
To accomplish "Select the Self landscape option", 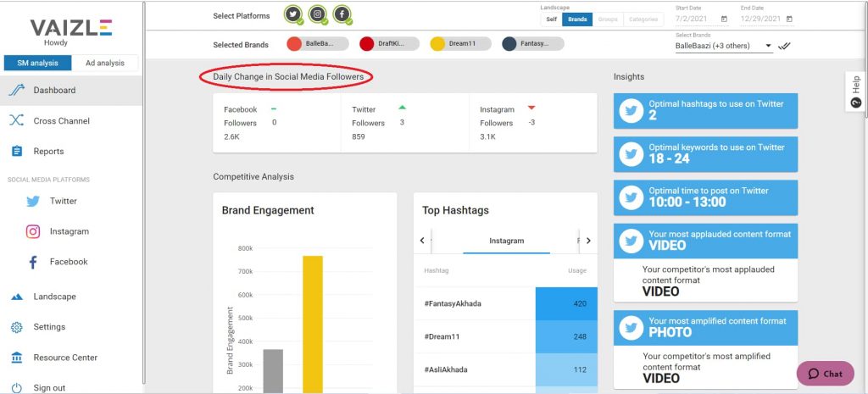I will (x=551, y=19).
